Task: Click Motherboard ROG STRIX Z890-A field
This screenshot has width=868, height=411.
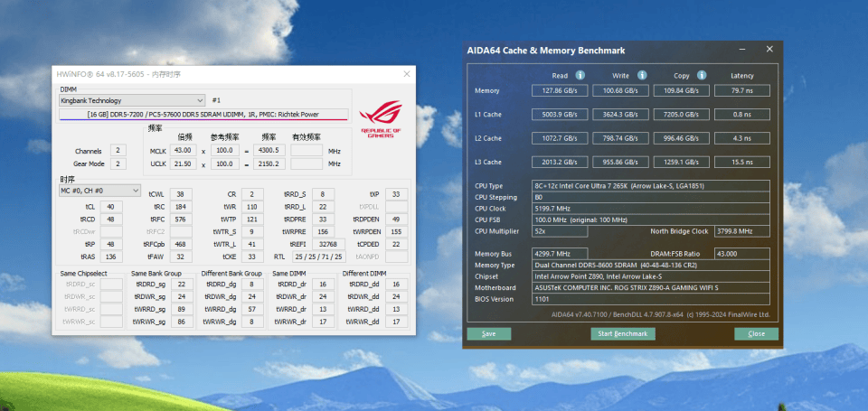Action: coord(651,287)
